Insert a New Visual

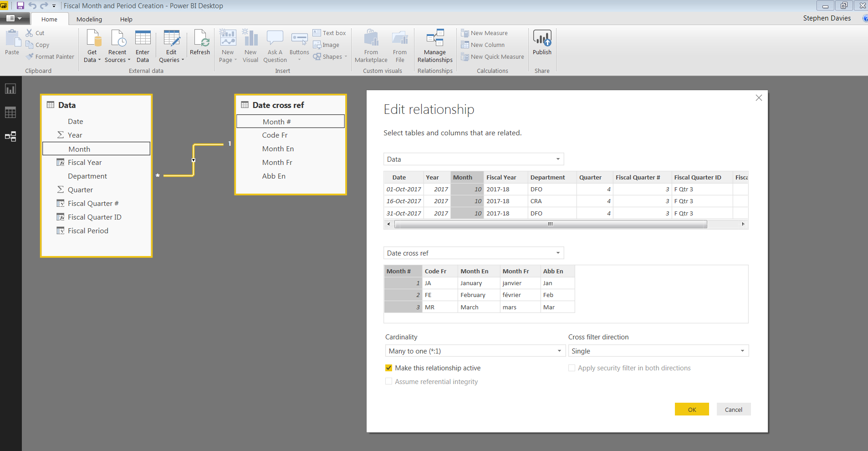250,46
